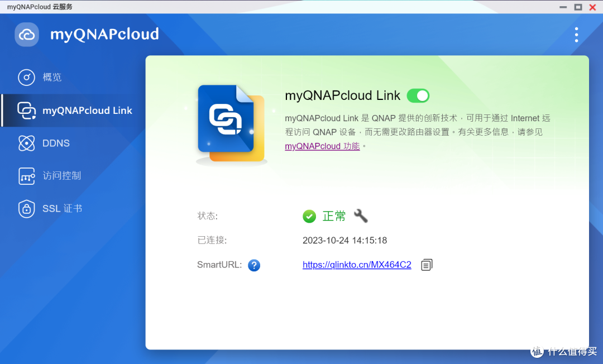Click the DDNS sidebar icon
The height and width of the screenshot is (364, 603).
coord(27,143)
